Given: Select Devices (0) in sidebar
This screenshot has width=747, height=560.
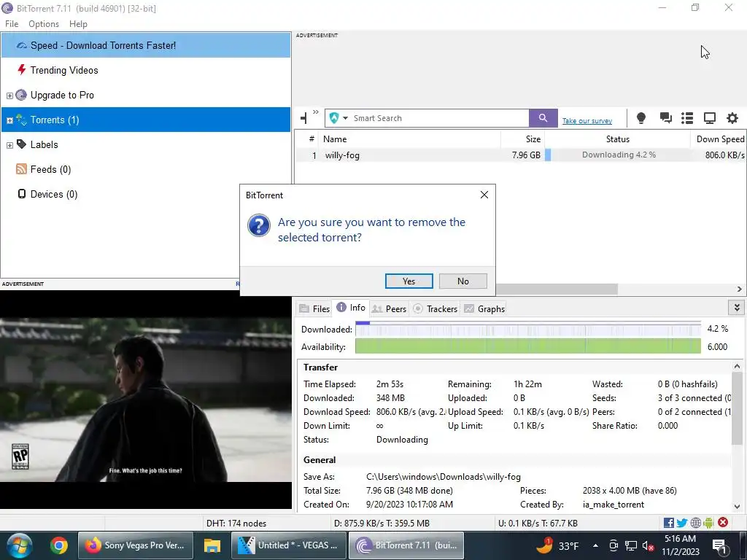Looking at the screenshot, I should [54, 194].
